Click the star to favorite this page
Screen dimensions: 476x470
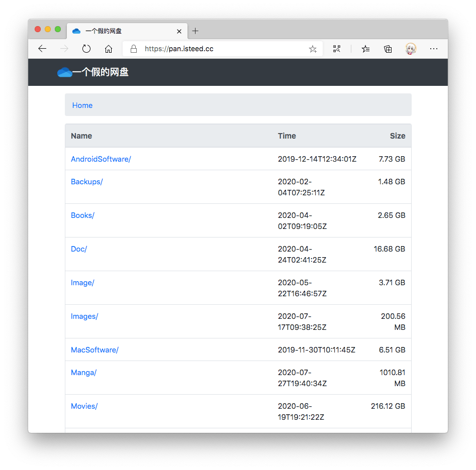313,49
